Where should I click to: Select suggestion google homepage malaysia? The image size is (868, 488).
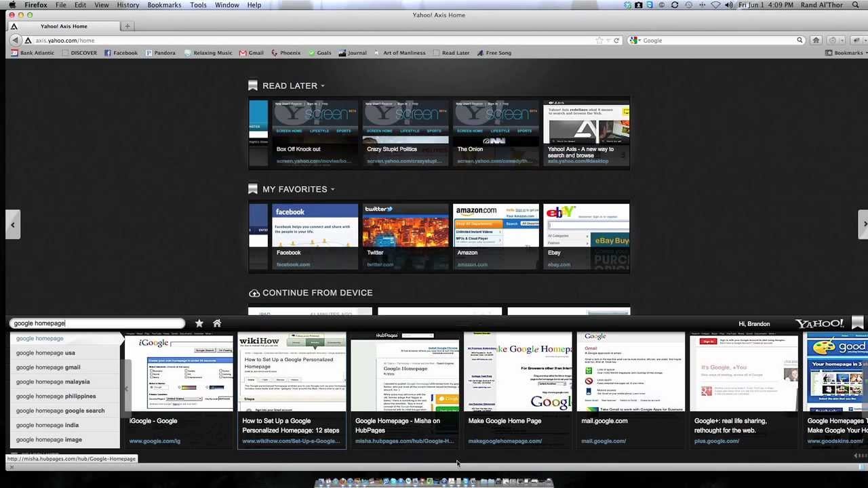click(x=65, y=382)
